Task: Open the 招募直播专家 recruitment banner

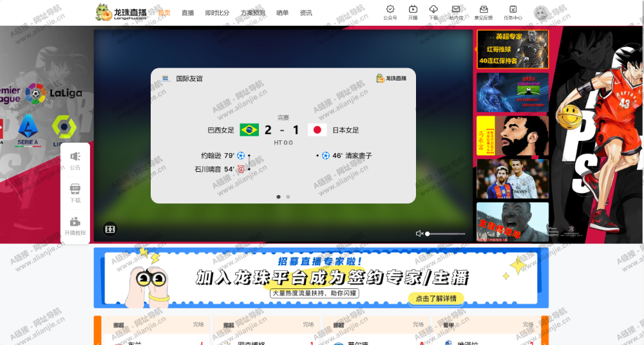Action: 321,277
